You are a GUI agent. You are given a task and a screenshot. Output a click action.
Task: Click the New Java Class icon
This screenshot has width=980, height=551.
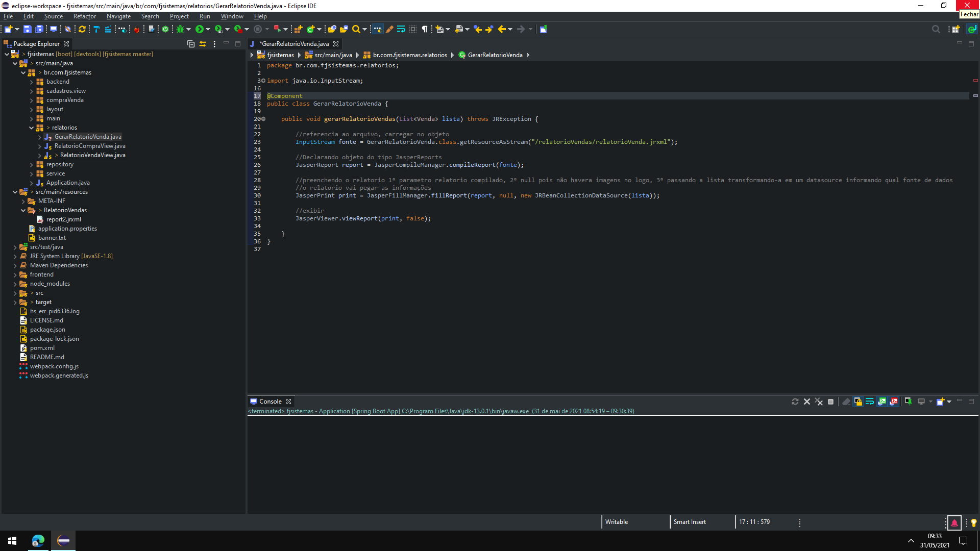click(310, 30)
